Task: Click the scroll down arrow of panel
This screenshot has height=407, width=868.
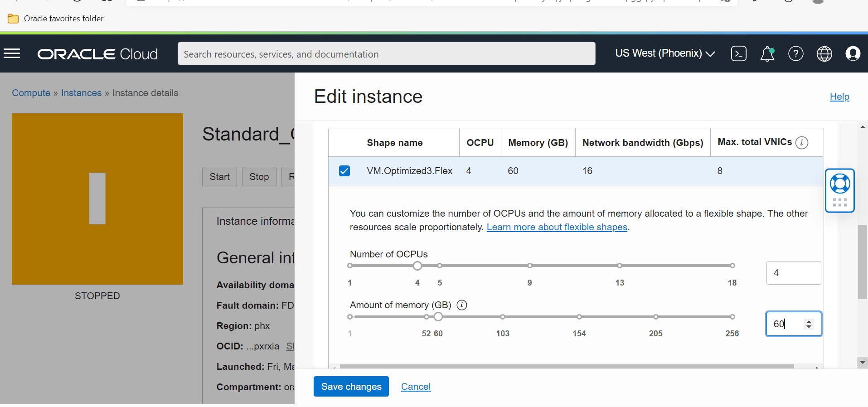Action: (863, 363)
